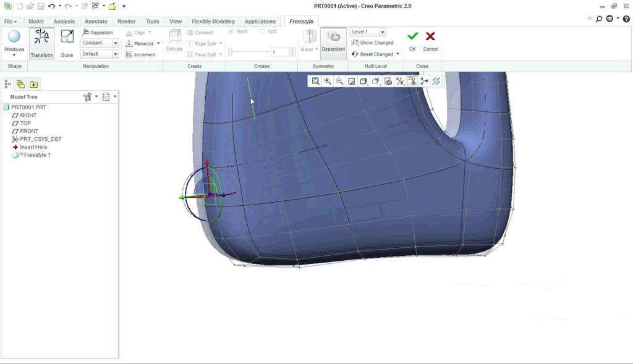
Task: Click the Manipulation group label
Action: coord(96,66)
